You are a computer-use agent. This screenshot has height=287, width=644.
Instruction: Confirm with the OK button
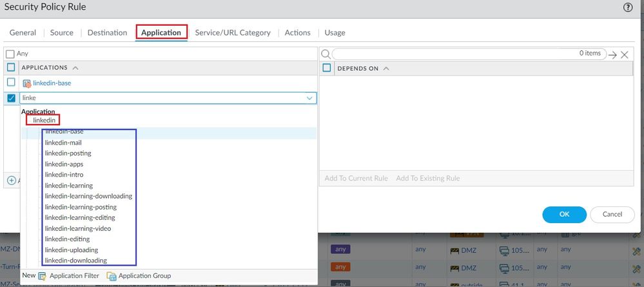tap(564, 214)
